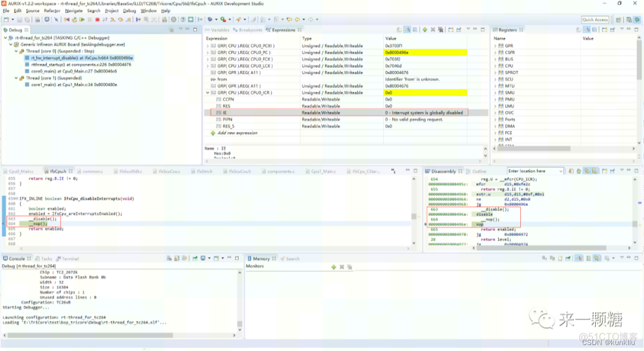
Task: Collapse Thread [core 0] (Suspended : Step) node
Action: click(x=16, y=51)
